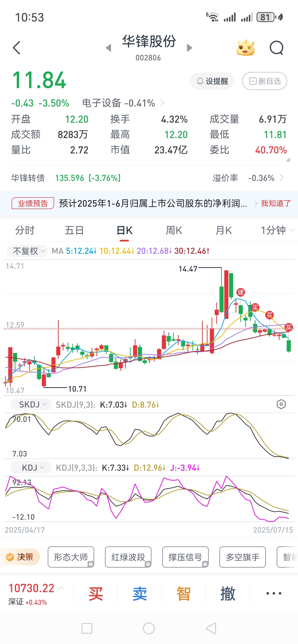Tap Android recent apps square

[x=87, y=628]
